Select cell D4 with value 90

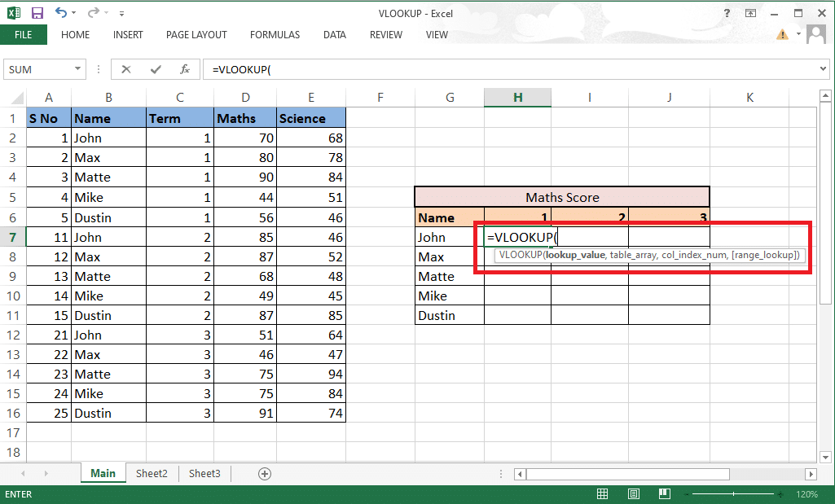[x=245, y=177]
